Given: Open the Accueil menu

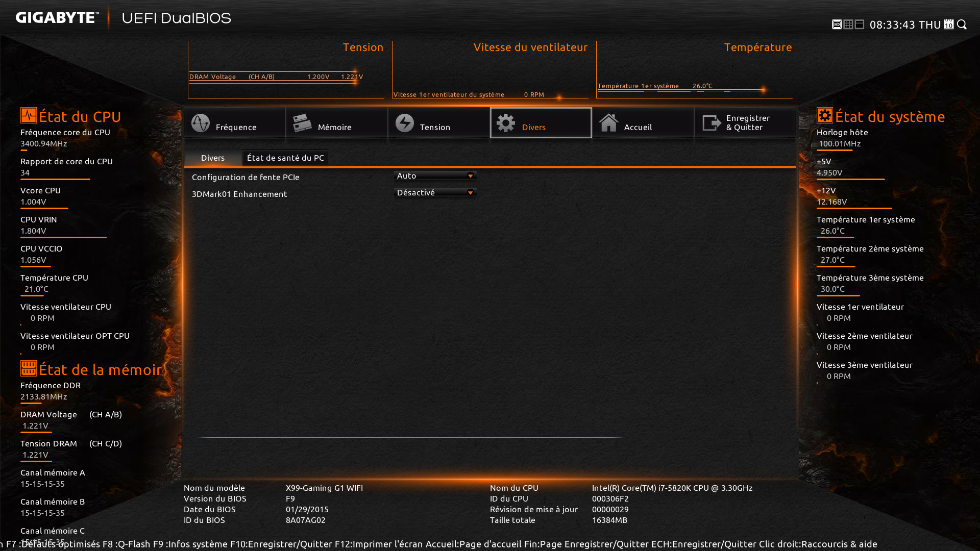Looking at the screenshot, I should coord(643,122).
